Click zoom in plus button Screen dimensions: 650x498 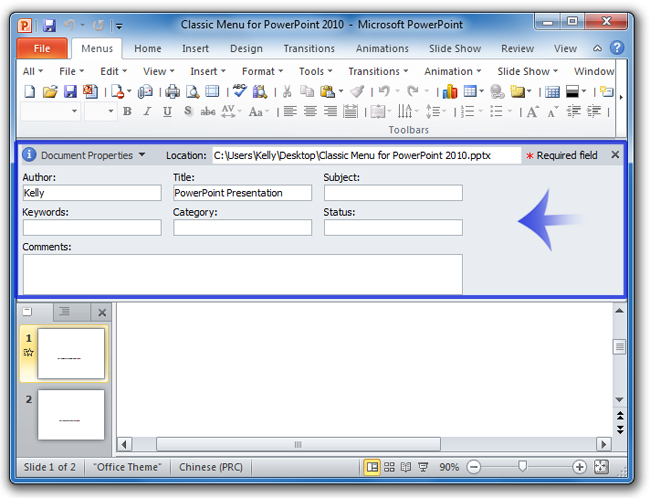click(x=579, y=467)
